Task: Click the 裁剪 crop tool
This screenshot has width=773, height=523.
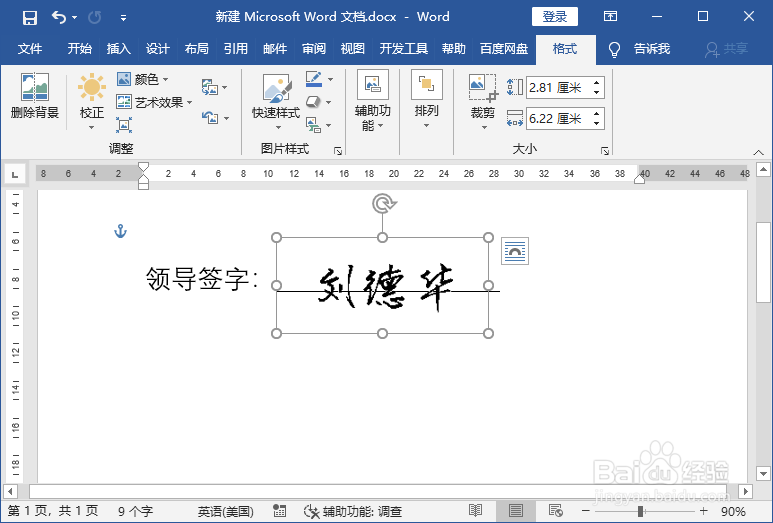Action: pyautogui.click(x=483, y=102)
